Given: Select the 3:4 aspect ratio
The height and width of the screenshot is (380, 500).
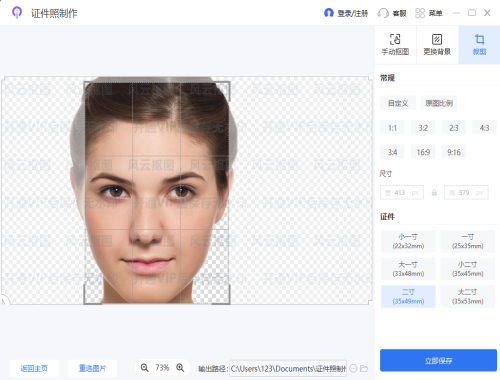Looking at the screenshot, I should click(x=392, y=152).
